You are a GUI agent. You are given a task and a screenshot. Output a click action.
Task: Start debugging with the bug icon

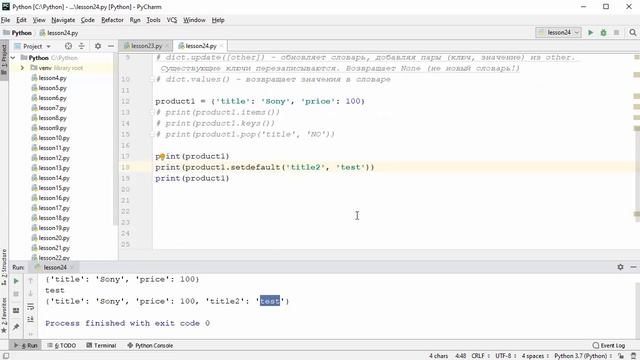coord(603,32)
